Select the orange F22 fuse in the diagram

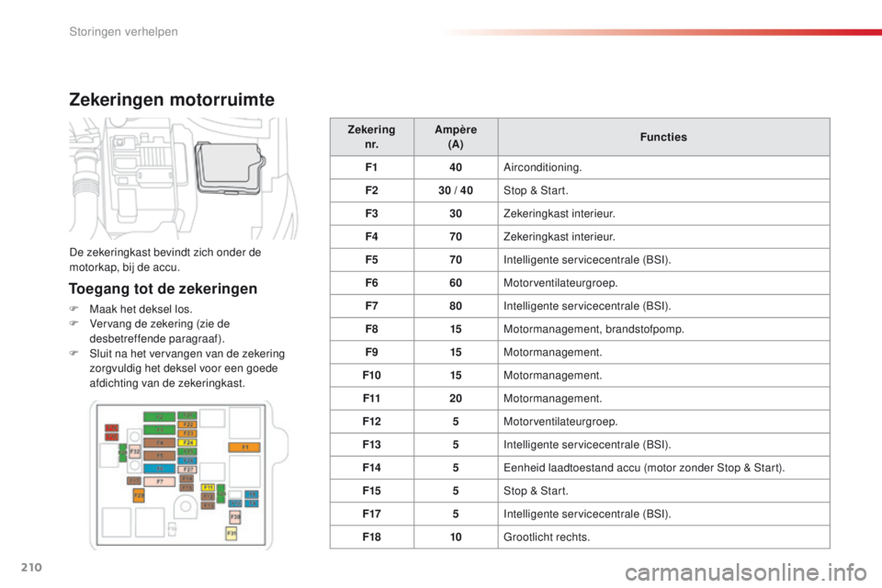188,425
